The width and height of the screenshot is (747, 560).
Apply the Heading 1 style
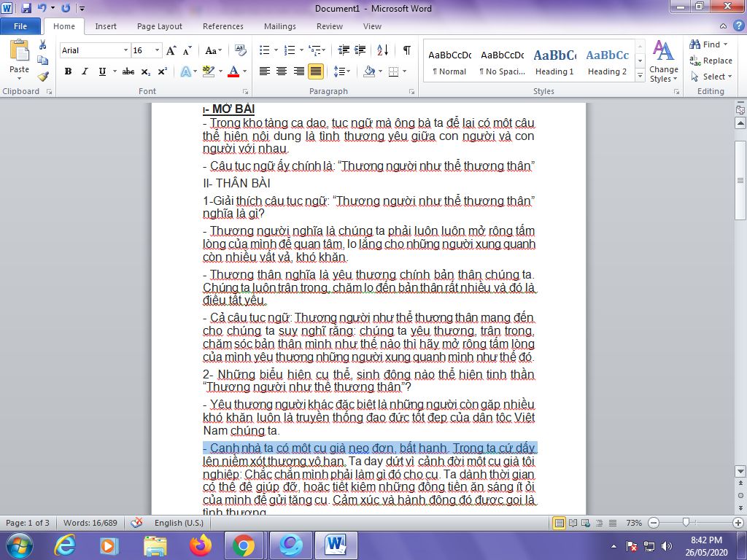pos(554,63)
